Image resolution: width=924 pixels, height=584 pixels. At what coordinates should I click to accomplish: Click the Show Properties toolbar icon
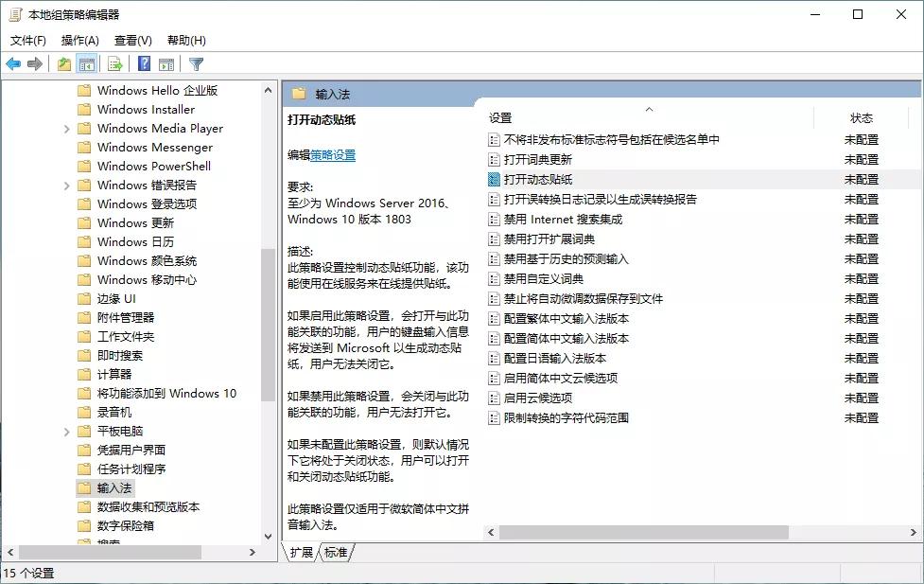click(x=166, y=63)
